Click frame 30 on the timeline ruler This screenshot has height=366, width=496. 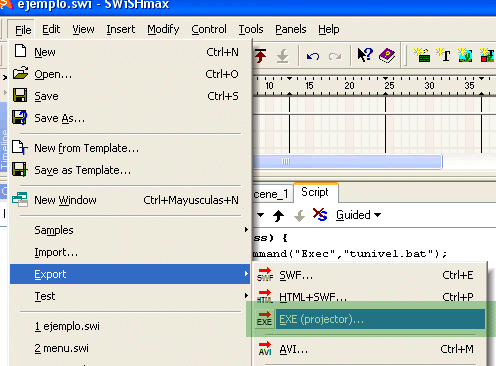[x=429, y=86]
